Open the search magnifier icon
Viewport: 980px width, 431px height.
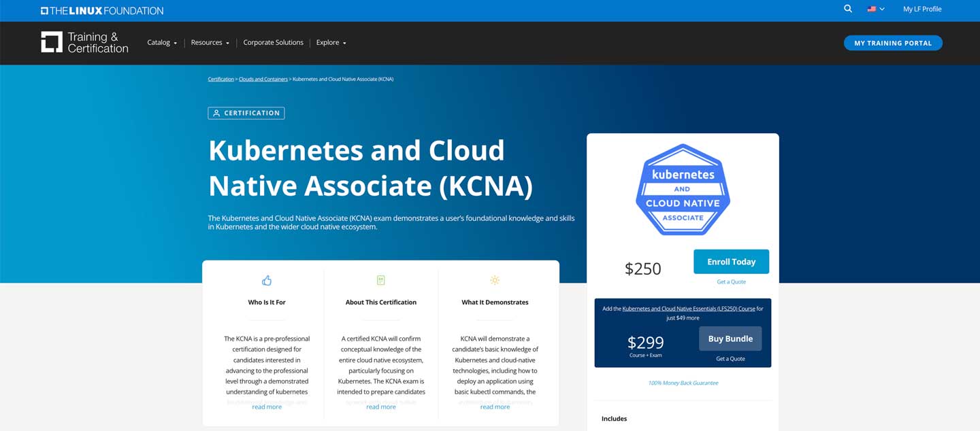tap(847, 9)
